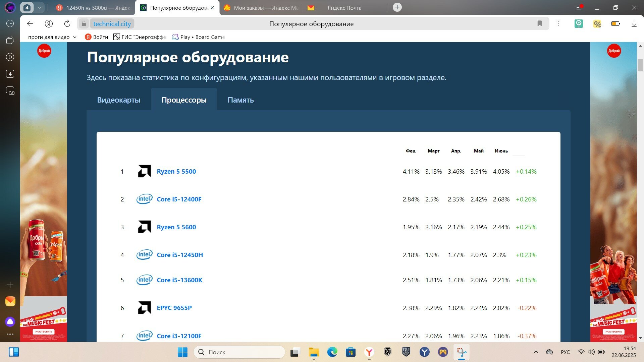Reload the page with refresh icon
644x362 pixels.
click(x=67, y=24)
